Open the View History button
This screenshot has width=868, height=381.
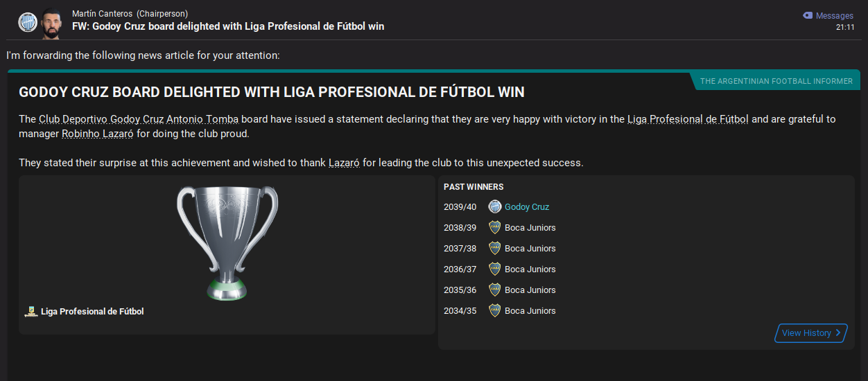[810, 333]
